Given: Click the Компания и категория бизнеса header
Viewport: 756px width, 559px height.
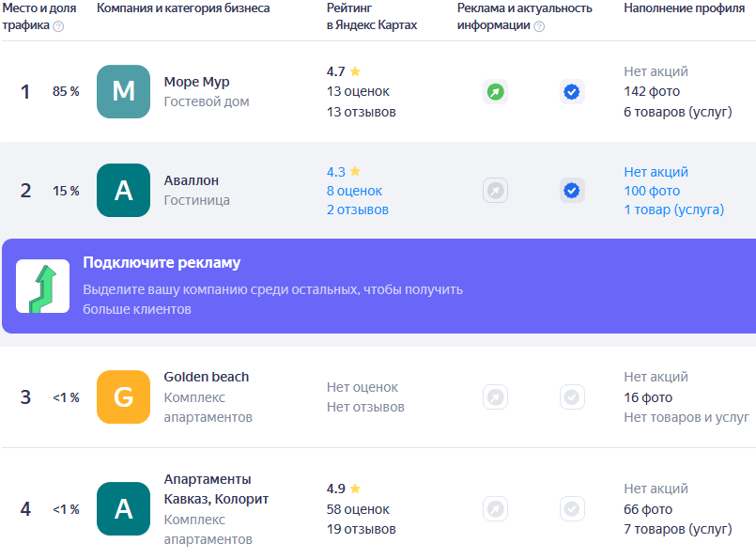Looking at the screenshot, I should coord(183,8).
